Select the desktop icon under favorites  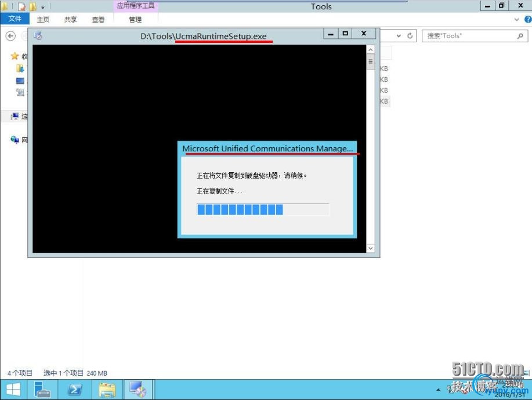click(20, 81)
